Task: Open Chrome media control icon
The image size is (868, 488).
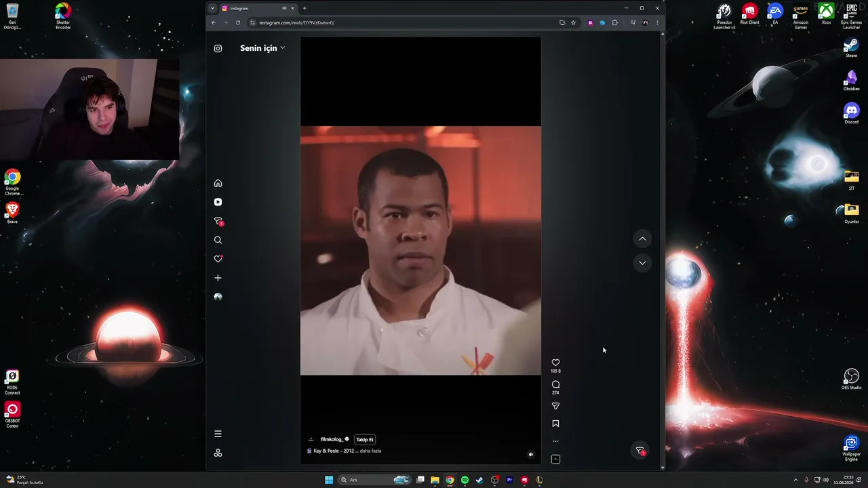Action: tap(633, 22)
